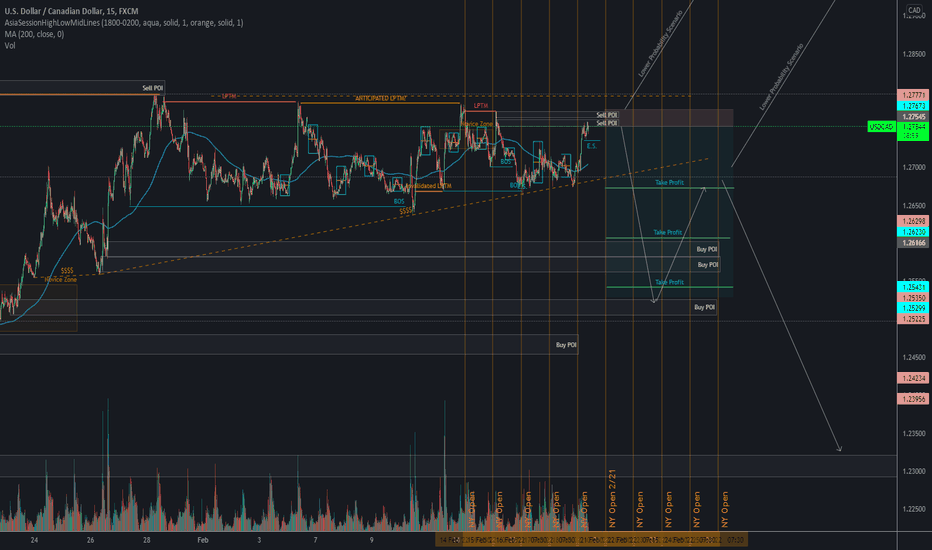This screenshot has width=932, height=550.
Task: Select the ANTICIPATED LPTM annotation
Action: click(x=380, y=98)
